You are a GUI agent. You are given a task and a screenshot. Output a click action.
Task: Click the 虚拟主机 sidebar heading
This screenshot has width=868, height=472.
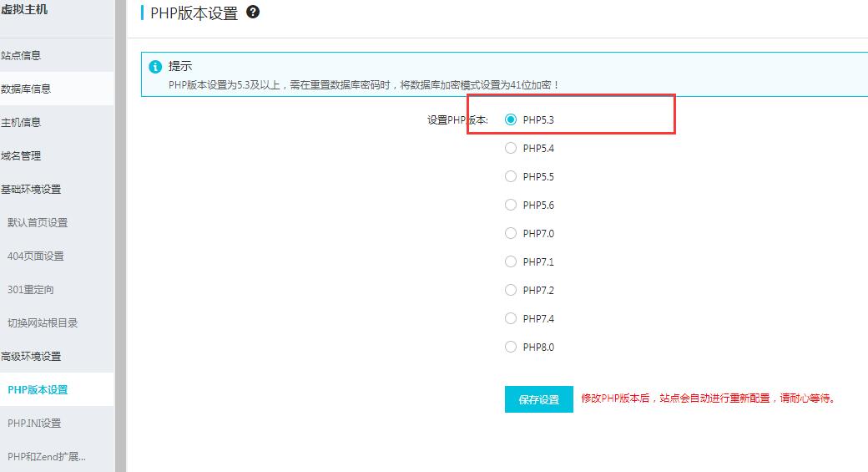(24, 9)
